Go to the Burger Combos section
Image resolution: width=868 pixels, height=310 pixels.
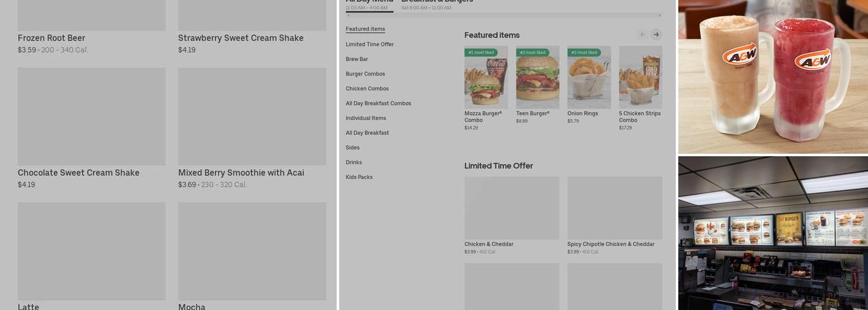[x=365, y=74]
